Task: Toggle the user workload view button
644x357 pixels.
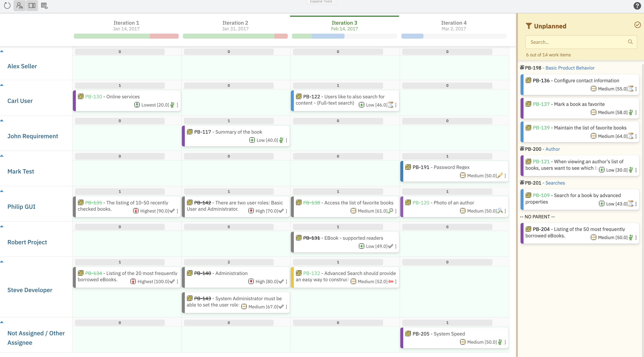Action: tap(19, 5)
